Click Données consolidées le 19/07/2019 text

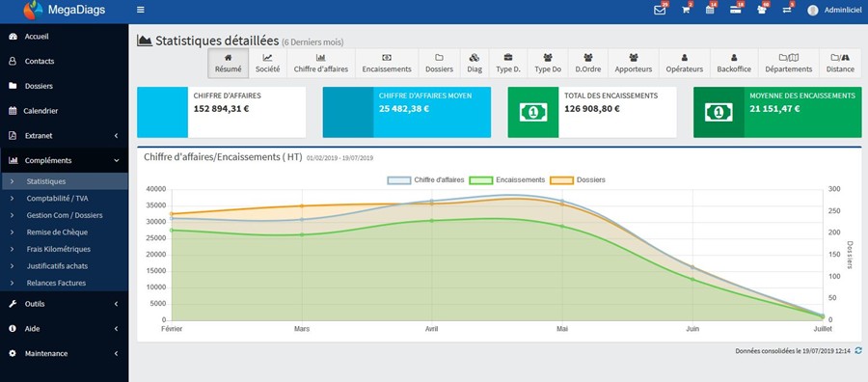793,351
